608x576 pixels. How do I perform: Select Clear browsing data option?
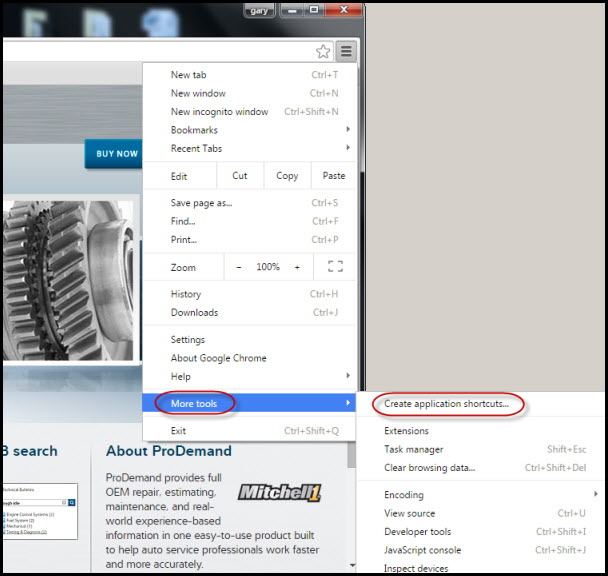430,468
